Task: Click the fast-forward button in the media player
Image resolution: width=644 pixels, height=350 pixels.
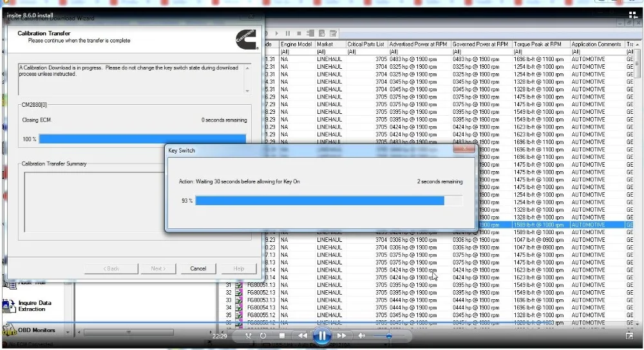Action: tap(341, 336)
